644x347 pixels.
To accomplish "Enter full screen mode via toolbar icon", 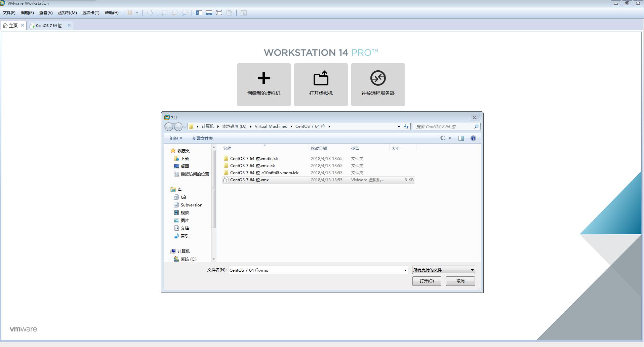I will (x=219, y=13).
